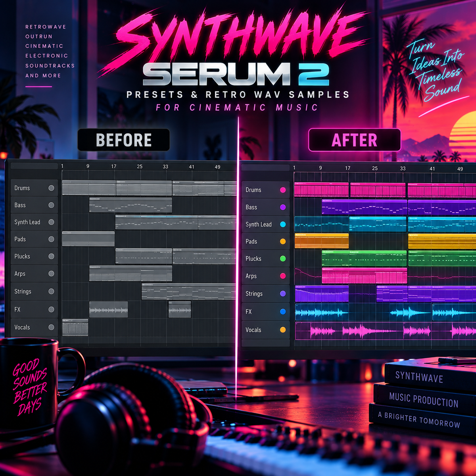Toggle the Bass track dot in Before panel
This screenshot has width=476, height=476.
pyautogui.click(x=51, y=205)
